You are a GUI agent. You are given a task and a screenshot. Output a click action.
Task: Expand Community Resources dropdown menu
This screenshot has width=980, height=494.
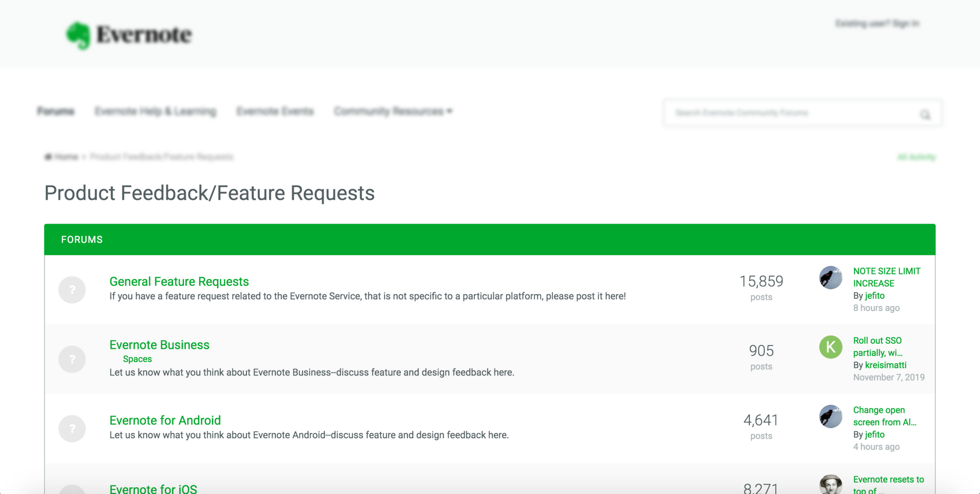tap(393, 111)
